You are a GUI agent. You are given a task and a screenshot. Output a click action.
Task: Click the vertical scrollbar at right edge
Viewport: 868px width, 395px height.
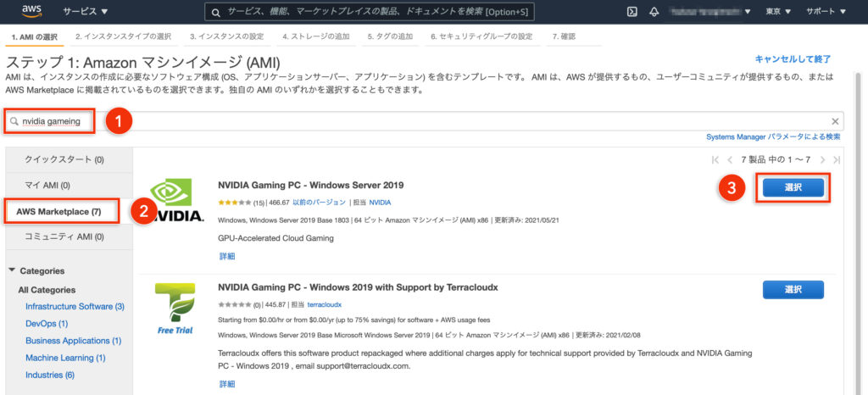(859, 232)
